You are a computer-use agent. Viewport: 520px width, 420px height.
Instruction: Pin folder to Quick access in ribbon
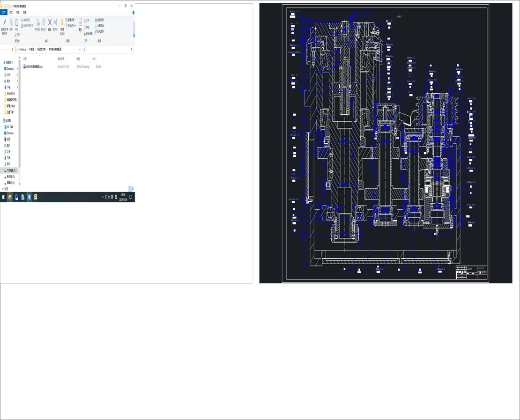coord(4,27)
